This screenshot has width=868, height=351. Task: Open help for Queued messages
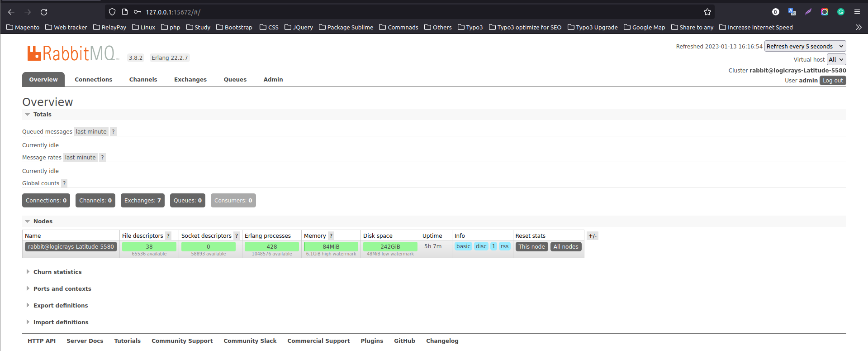(113, 132)
